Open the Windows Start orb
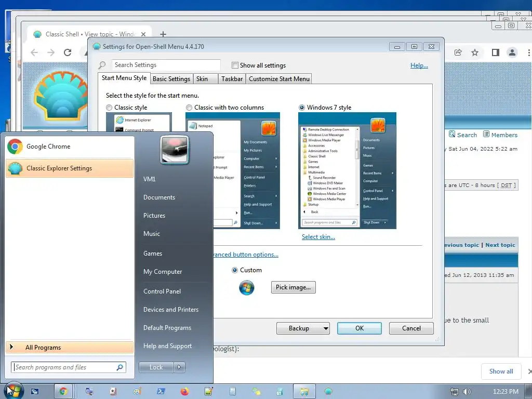 14,391
